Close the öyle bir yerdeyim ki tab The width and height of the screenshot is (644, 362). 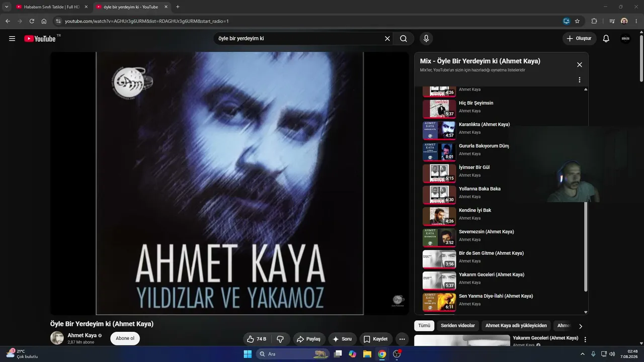coord(166,7)
